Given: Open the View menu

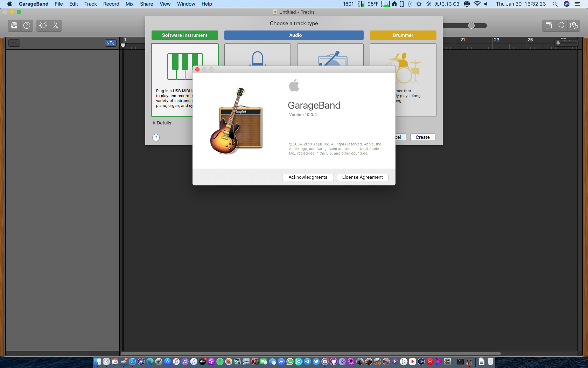Looking at the screenshot, I should pyautogui.click(x=165, y=4).
